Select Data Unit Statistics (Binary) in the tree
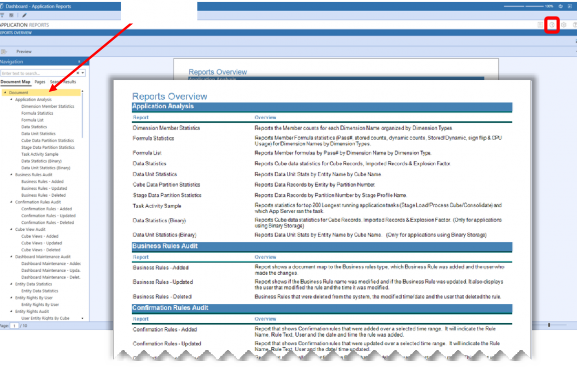The height and width of the screenshot is (370, 577). [x=46, y=168]
